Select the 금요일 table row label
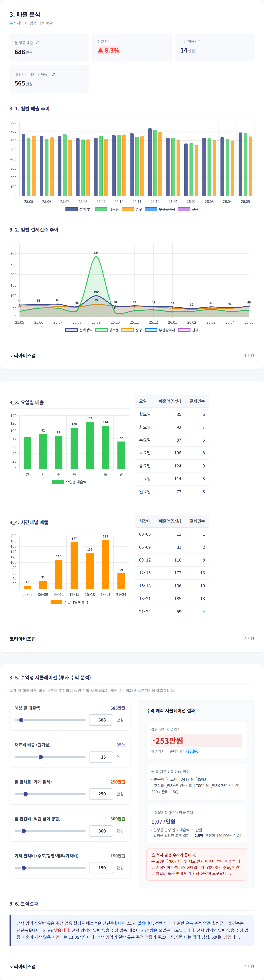The width and height of the screenshot is (264, 980). 145,466
